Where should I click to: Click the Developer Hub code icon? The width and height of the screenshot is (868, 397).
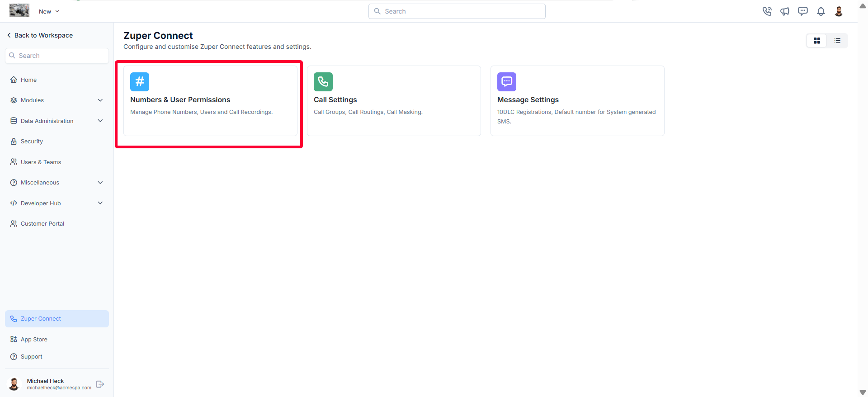click(x=14, y=203)
